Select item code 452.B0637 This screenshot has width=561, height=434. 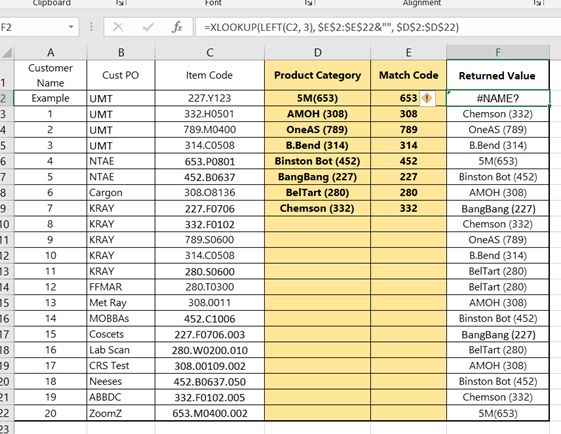tap(210, 177)
